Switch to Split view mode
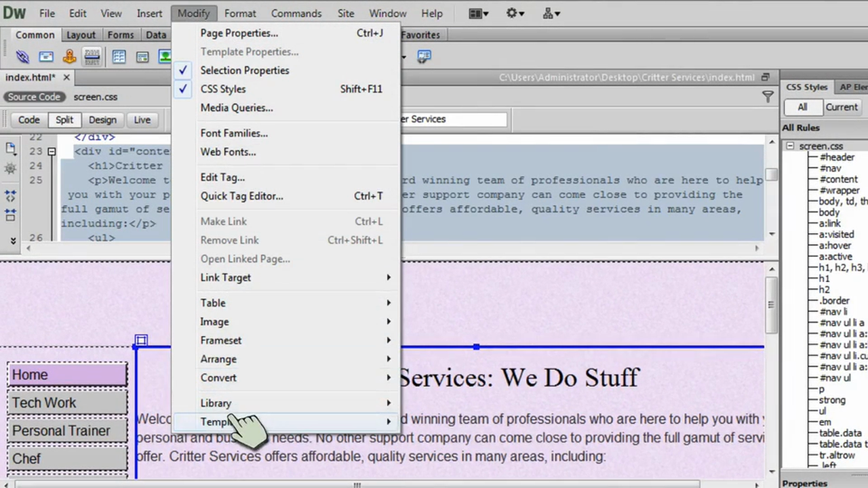Screen dimensions: 868x488 click(64, 120)
